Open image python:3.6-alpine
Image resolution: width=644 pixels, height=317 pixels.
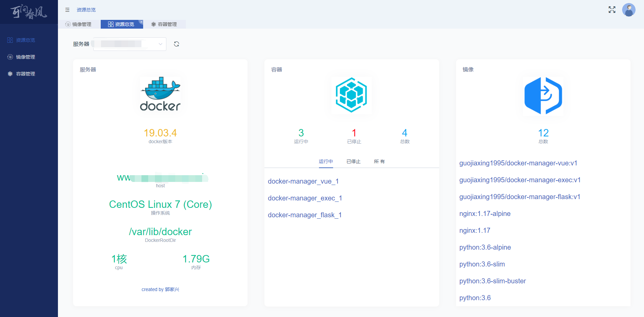point(485,247)
